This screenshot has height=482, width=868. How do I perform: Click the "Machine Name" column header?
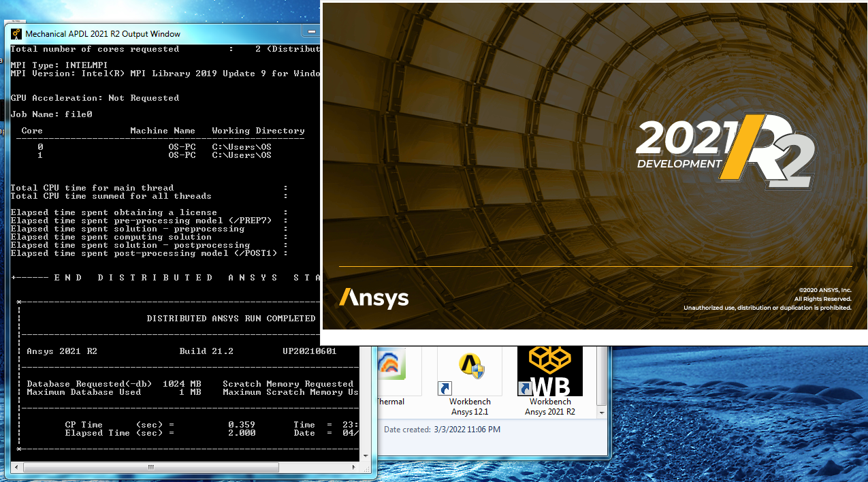pyautogui.click(x=163, y=131)
